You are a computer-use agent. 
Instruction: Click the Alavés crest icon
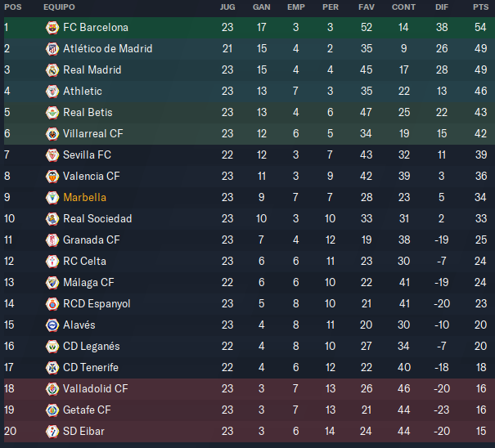point(52,325)
